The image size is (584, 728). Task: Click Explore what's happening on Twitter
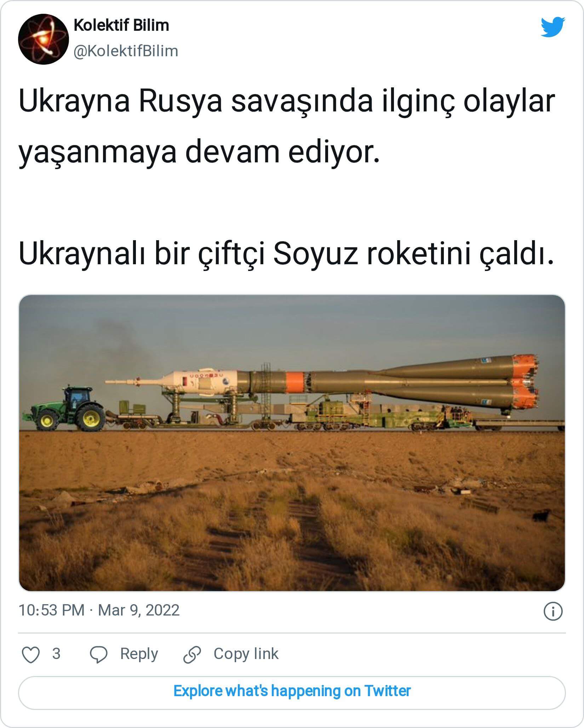point(292,691)
